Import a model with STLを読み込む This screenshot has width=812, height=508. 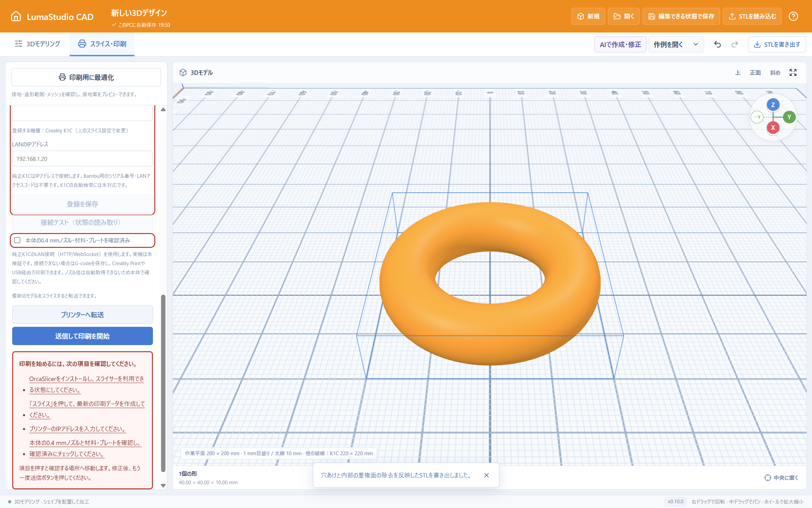(752, 16)
